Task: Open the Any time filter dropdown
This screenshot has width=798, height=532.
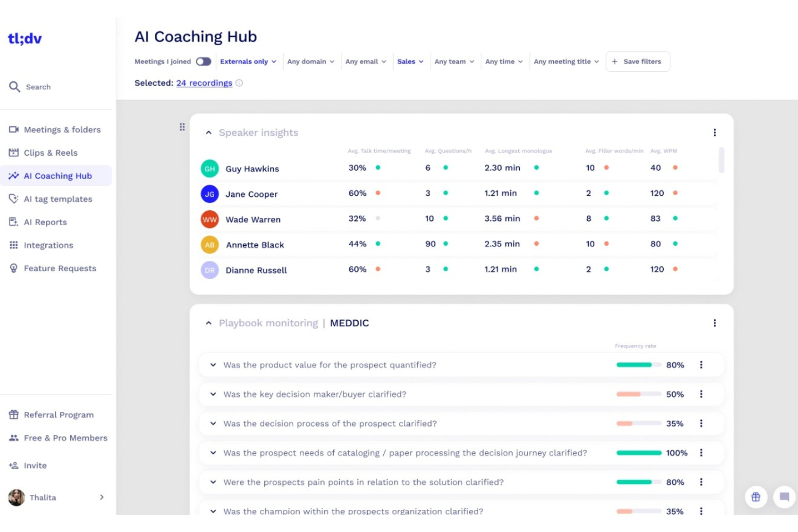Action: 504,61
